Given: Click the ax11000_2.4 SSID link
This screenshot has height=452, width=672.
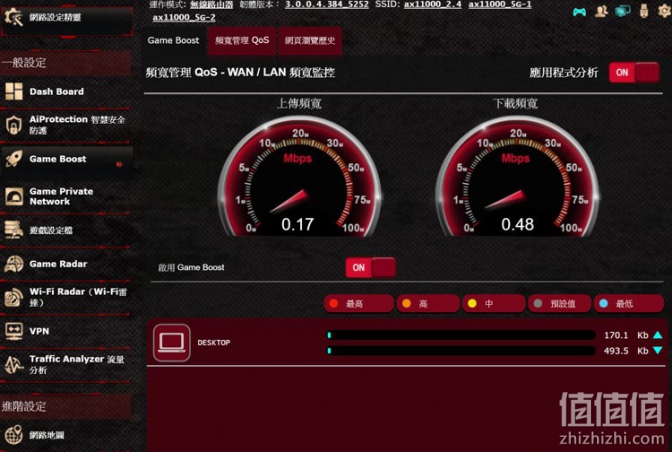Looking at the screenshot, I should point(432,4).
